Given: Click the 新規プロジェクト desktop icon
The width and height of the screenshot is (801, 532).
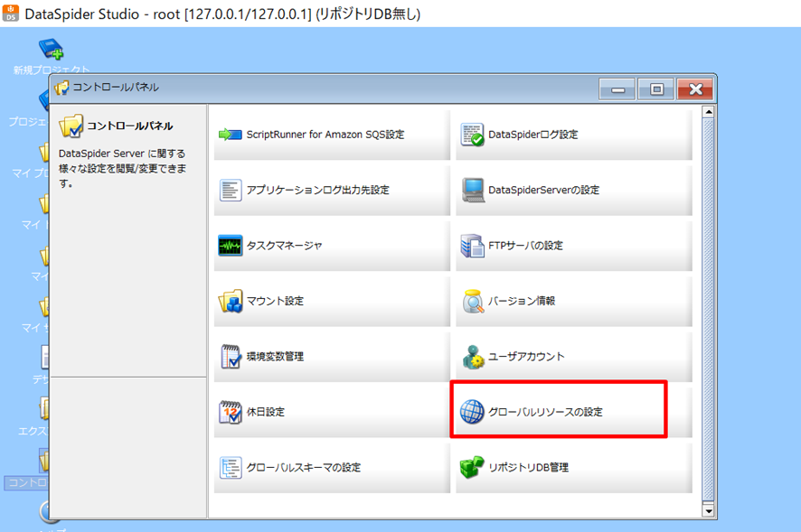Looking at the screenshot, I should coord(52,49).
